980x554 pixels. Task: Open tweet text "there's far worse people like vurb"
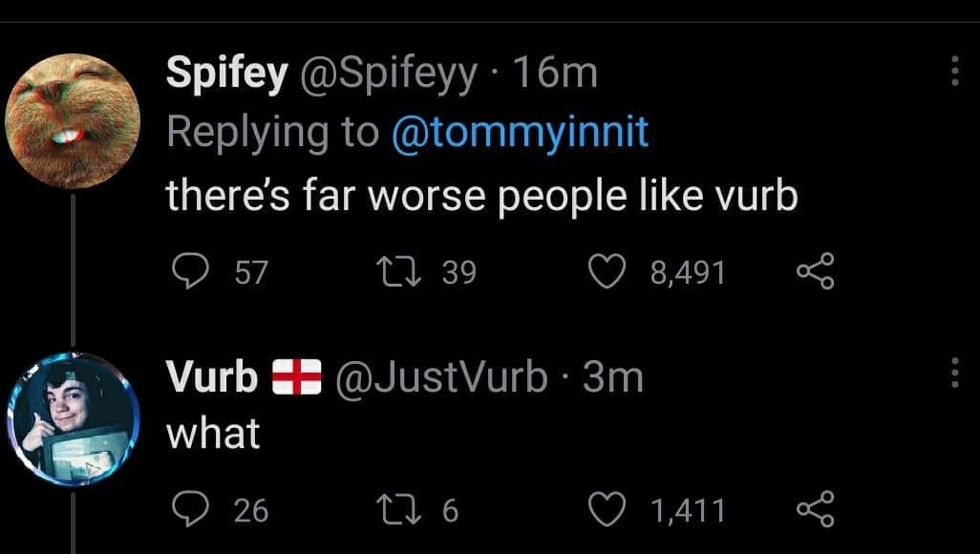(x=481, y=196)
